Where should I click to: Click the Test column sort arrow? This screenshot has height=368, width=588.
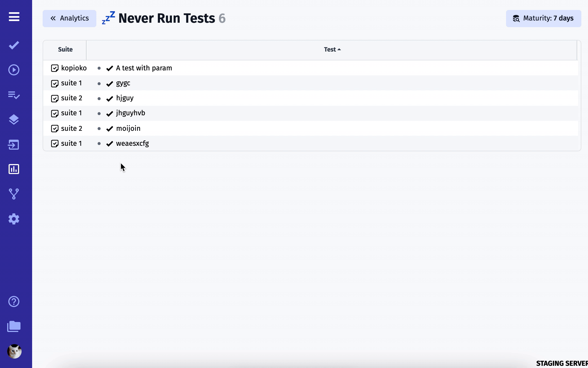pyautogui.click(x=339, y=49)
